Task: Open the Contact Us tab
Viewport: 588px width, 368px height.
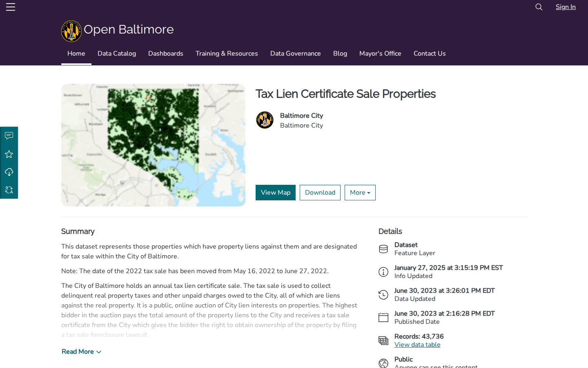Action: tap(430, 54)
